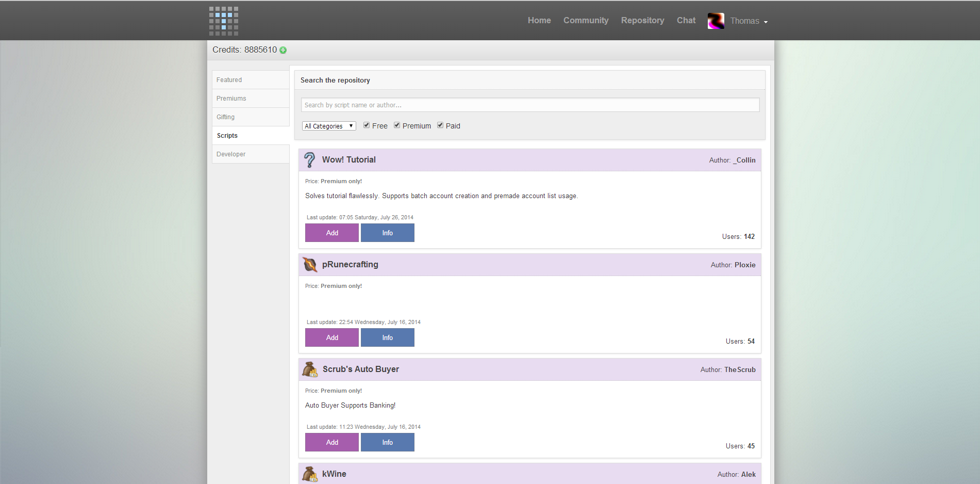Click the TheScrub author link
The image size is (980, 484).
click(740, 369)
